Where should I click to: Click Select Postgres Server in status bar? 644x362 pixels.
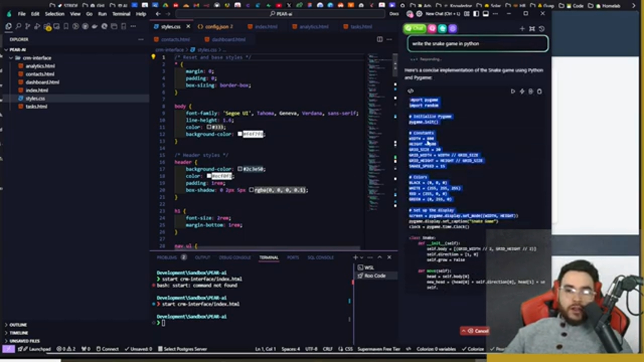pyautogui.click(x=182, y=349)
